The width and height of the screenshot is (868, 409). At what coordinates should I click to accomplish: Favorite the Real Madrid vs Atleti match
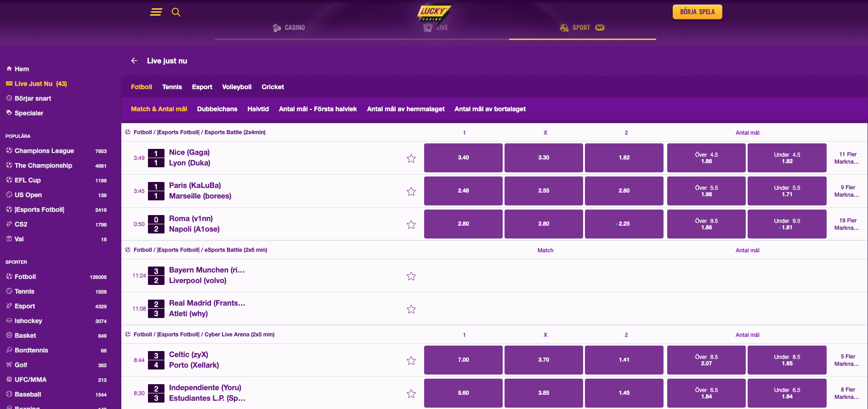click(411, 309)
